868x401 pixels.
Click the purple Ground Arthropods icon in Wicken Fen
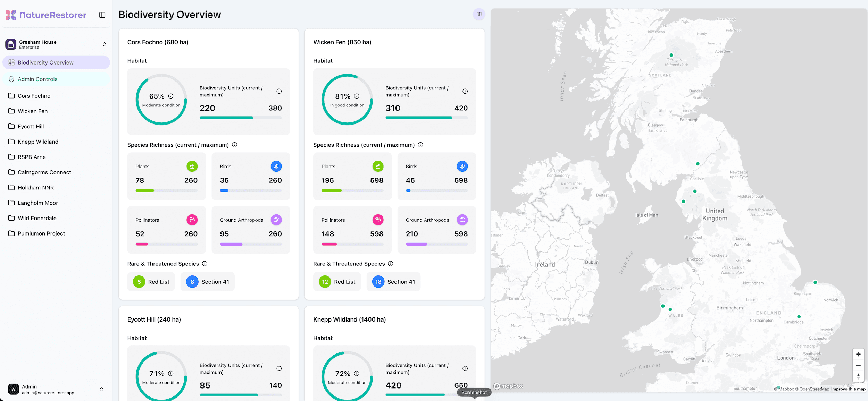[462, 220]
